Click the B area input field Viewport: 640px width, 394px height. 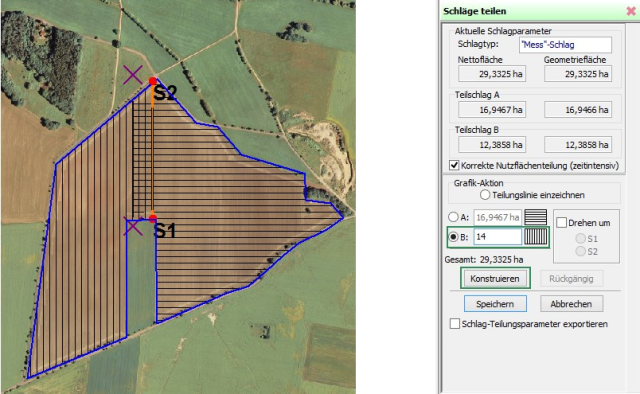(x=498, y=237)
